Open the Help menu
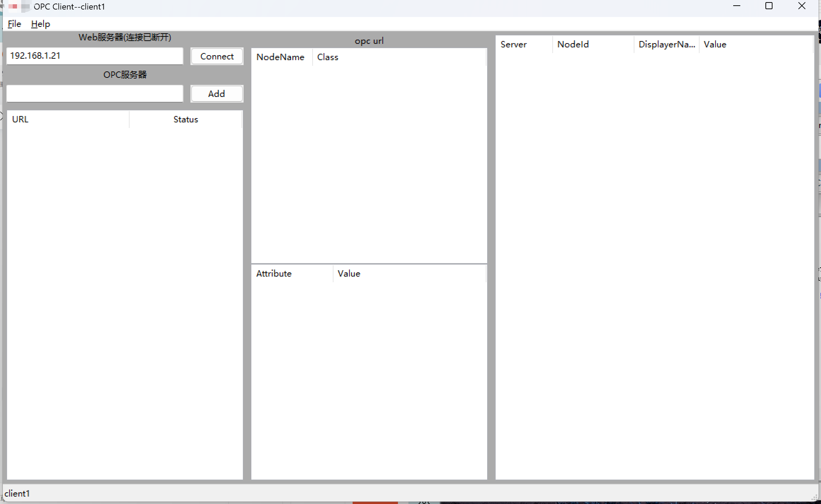Image resolution: width=821 pixels, height=504 pixels. tap(41, 24)
